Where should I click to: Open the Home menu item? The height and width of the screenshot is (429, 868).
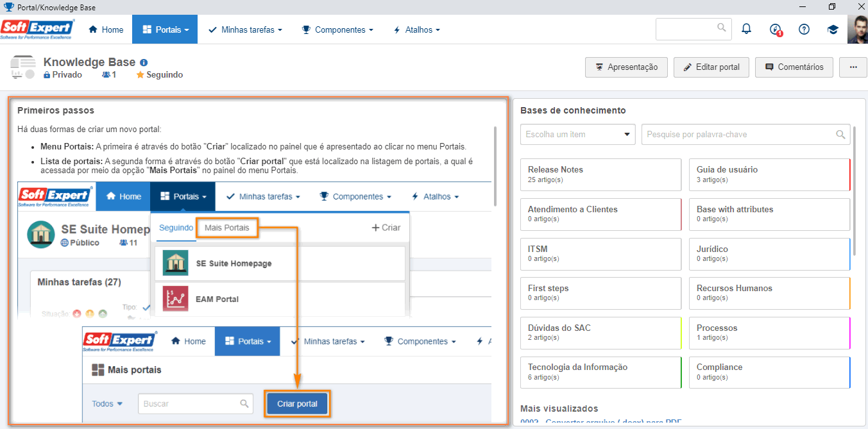pos(106,29)
